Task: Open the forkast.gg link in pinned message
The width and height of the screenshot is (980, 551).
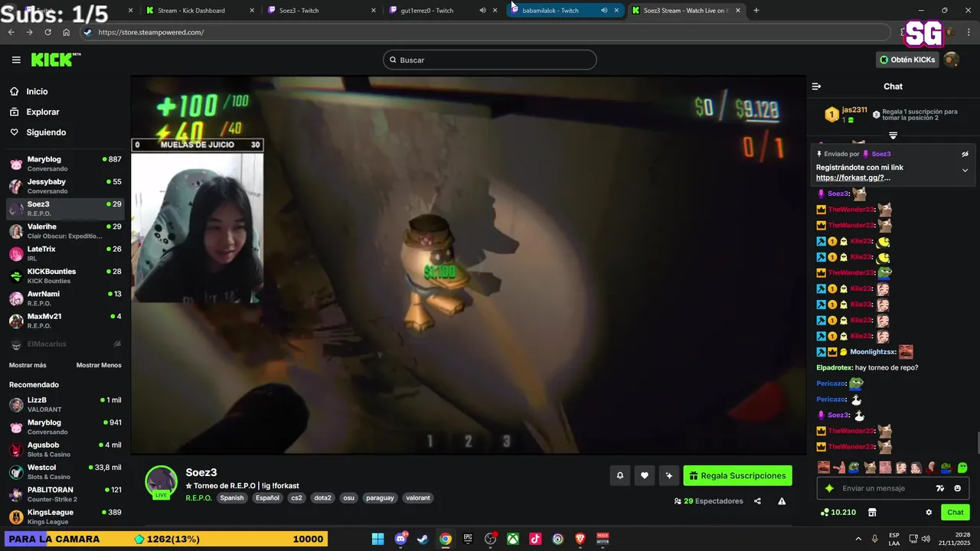Action: (853, 178)
